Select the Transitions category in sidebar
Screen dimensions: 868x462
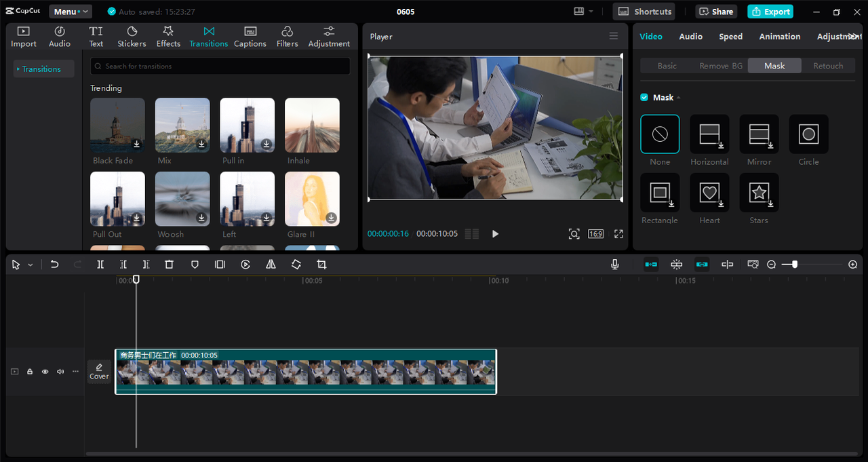coord(43,69)
